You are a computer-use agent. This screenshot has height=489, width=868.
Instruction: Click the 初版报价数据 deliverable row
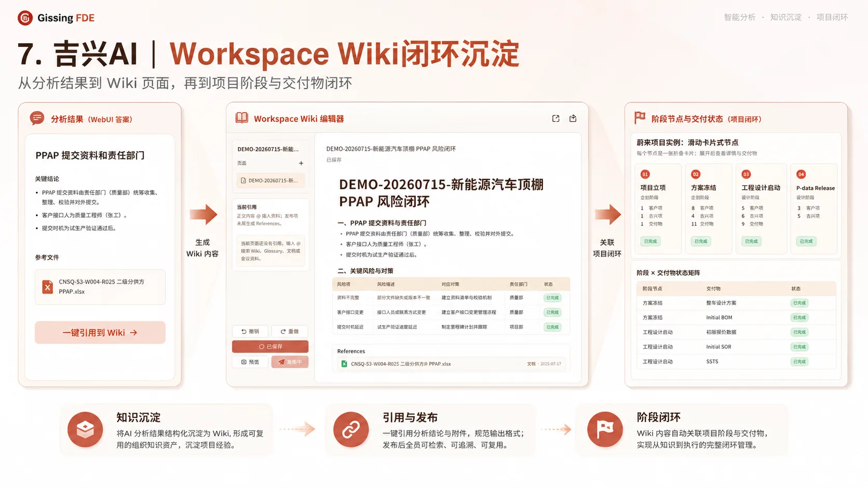[x=736, y=332]
